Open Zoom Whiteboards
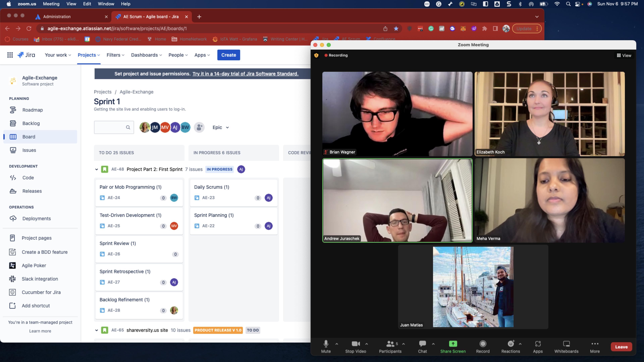The height and width of the screenshot is (362, 644). [566, 347]
